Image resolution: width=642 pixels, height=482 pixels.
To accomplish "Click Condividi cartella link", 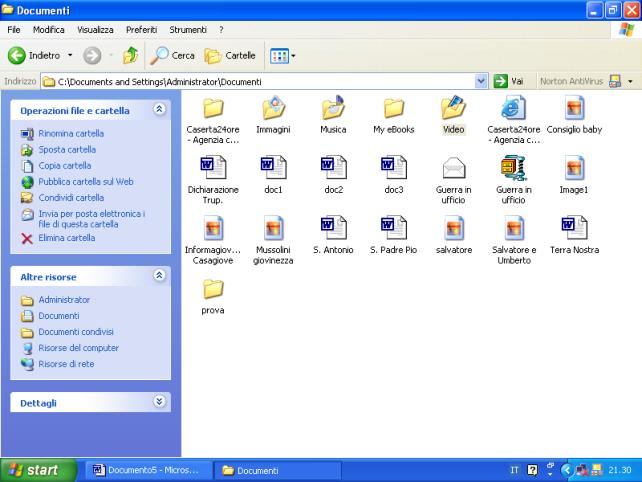I will pyautogui.click(x=71, y=197).
